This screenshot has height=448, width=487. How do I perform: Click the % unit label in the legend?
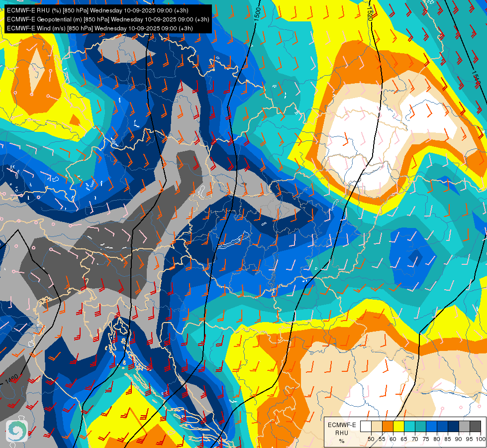342,441
